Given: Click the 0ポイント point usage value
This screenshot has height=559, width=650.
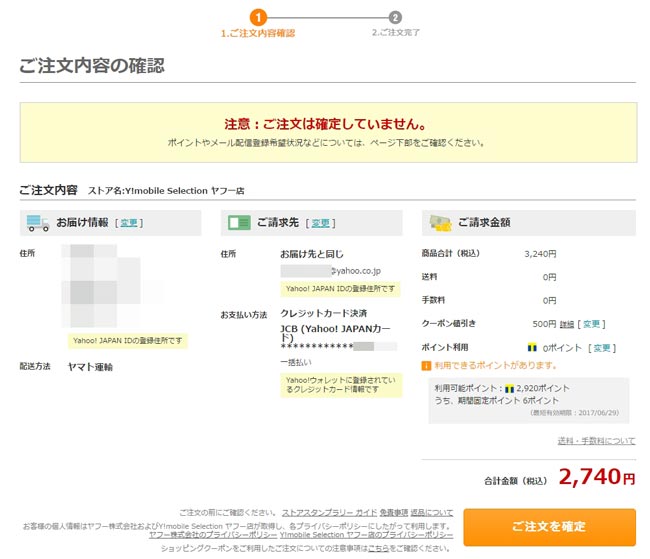Looking at the screenshot, I should coord(563,348).
